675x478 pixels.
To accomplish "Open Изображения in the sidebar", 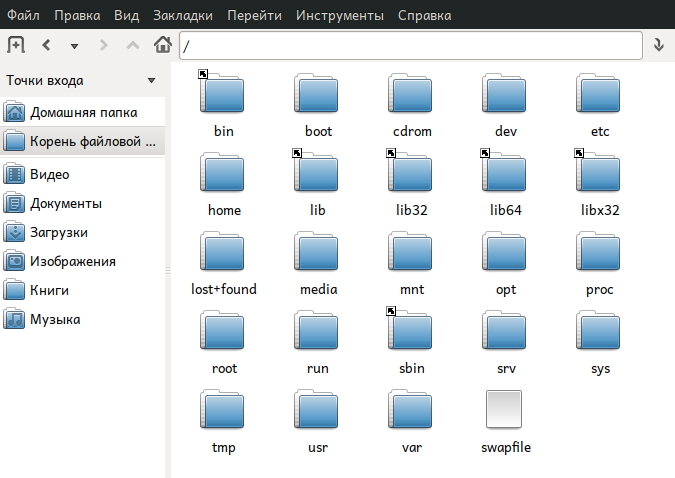I will [83, 261].
